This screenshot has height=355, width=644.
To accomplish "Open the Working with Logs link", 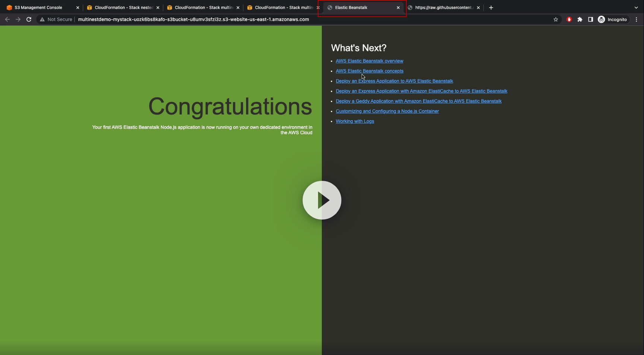I will (x=355, y=121).
